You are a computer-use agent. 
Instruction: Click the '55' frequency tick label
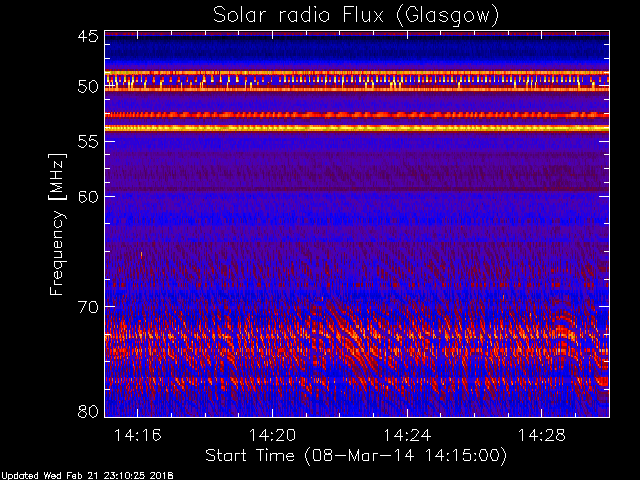point(88,142)
